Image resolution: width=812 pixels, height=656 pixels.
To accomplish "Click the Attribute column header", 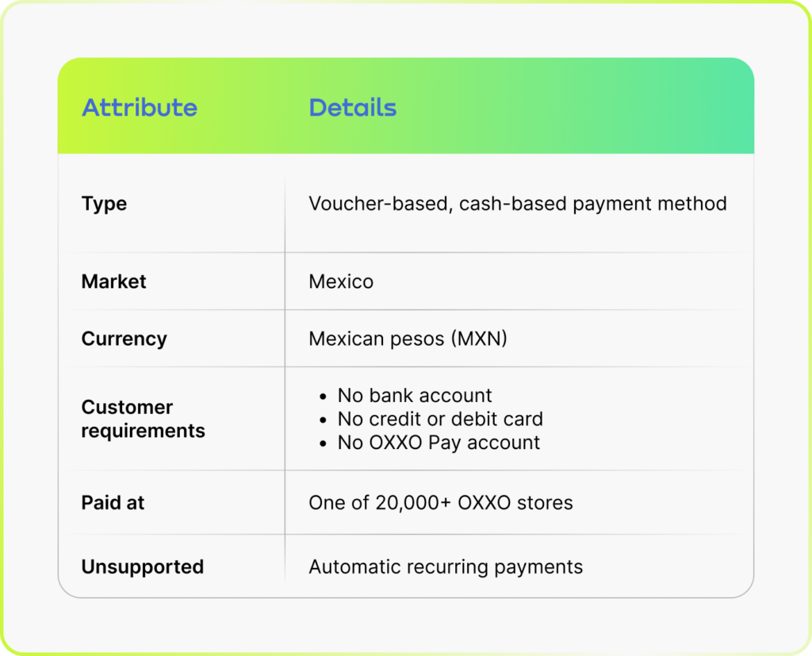I will point(140,108).
